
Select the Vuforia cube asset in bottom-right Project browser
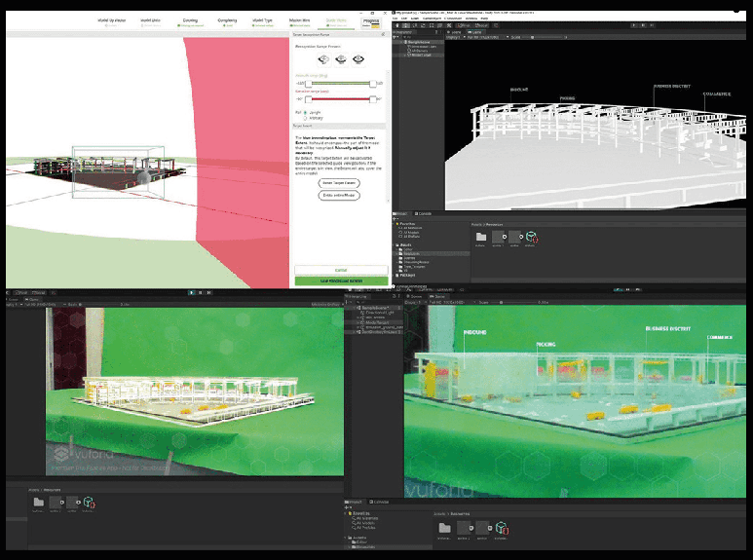[502, 529]
